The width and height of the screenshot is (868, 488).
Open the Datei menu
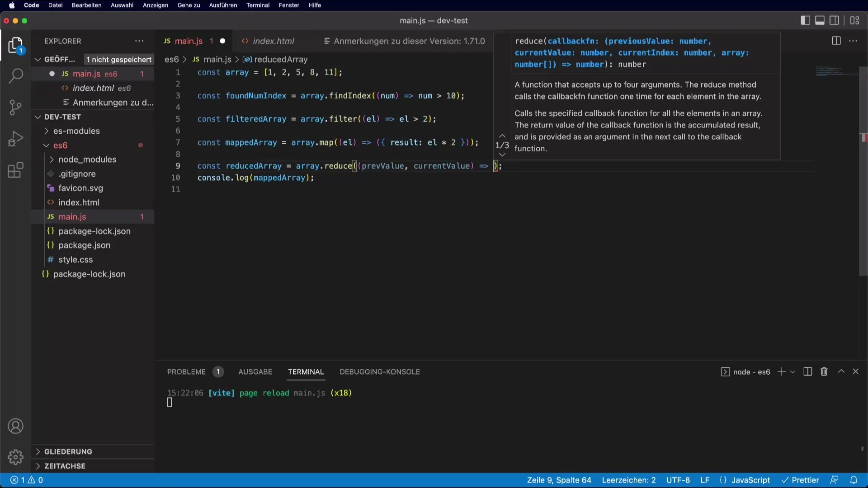point(55,5)
